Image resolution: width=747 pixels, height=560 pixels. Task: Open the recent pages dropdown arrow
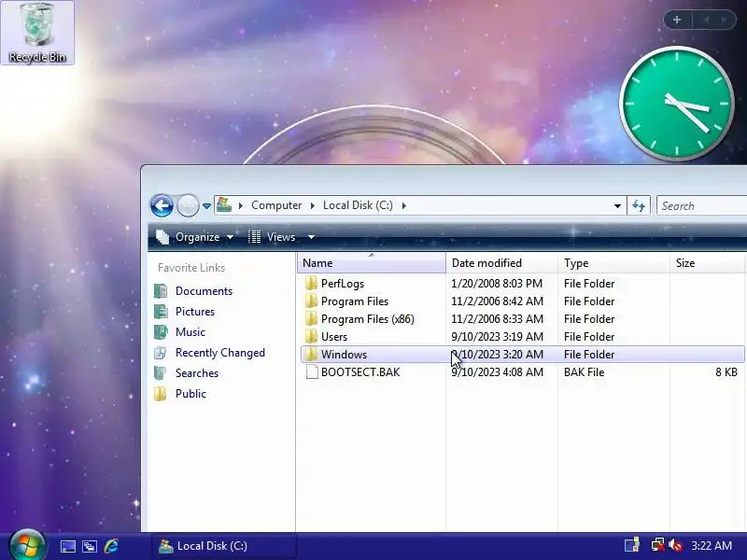coord(206,206)
